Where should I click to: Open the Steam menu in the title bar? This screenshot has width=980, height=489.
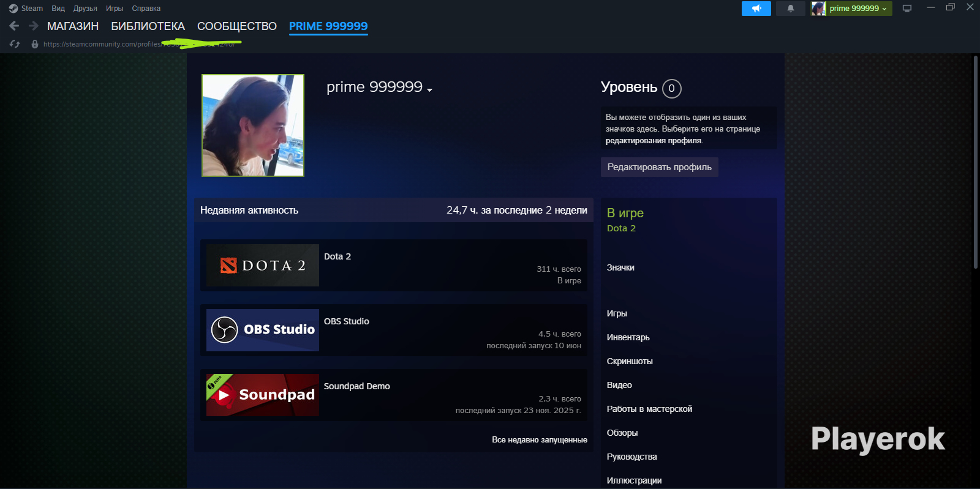(26, 9)
